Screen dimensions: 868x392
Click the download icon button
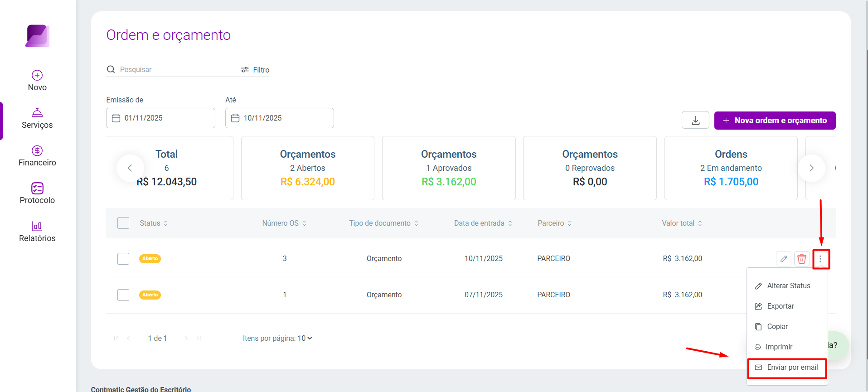click(695, 120)
